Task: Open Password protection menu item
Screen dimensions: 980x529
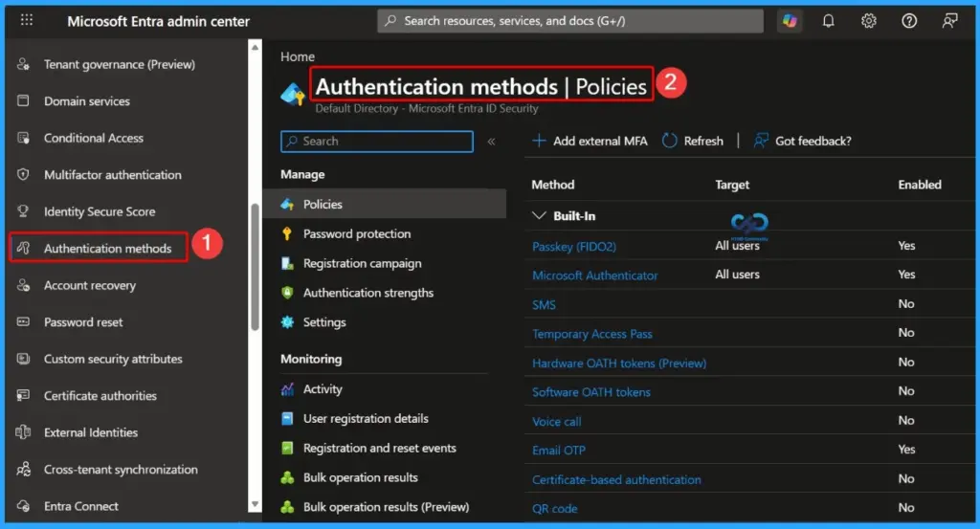Action: [x=357, y=233]
